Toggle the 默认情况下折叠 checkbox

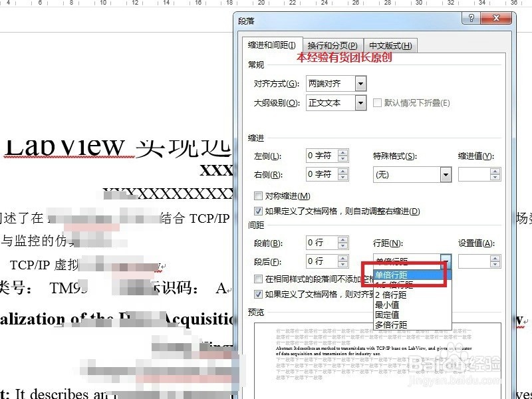pos(377,103)
